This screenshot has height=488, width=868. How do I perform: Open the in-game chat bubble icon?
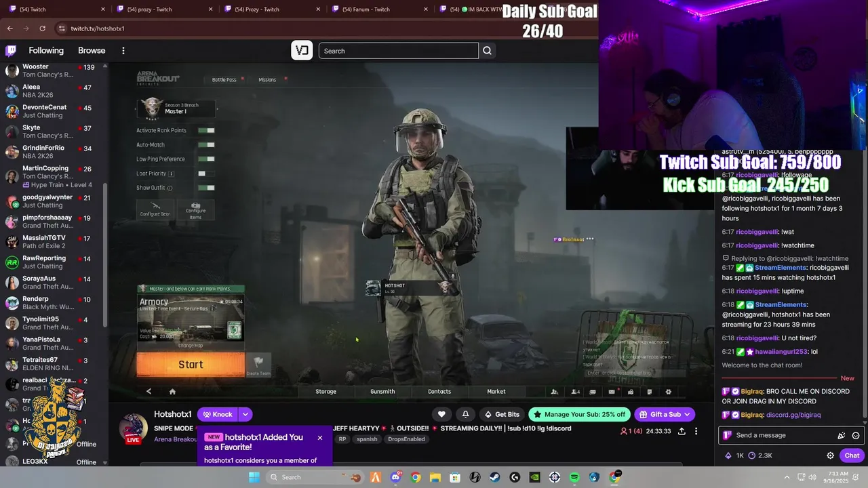[x=593, y=391]
